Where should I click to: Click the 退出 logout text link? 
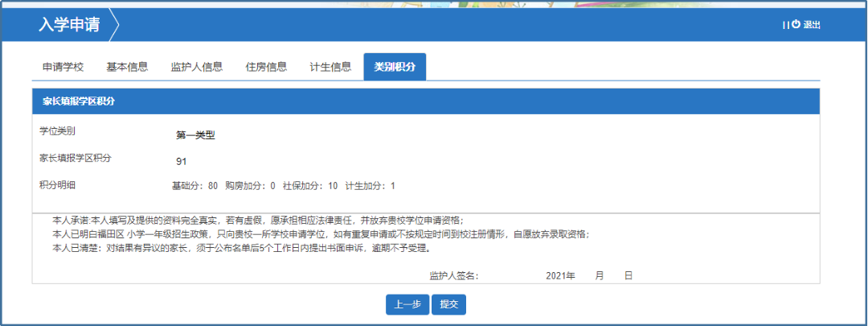pyautogui.click(x=812, y=25)
